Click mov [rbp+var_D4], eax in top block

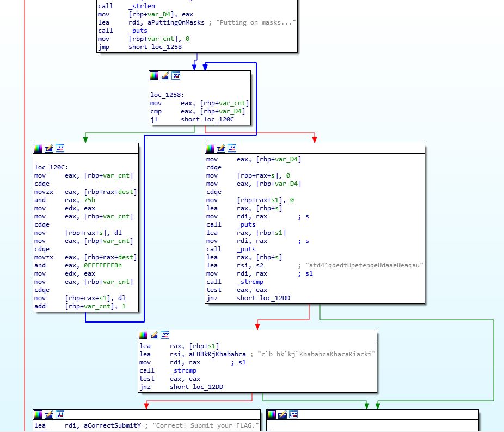coord(146,15)
